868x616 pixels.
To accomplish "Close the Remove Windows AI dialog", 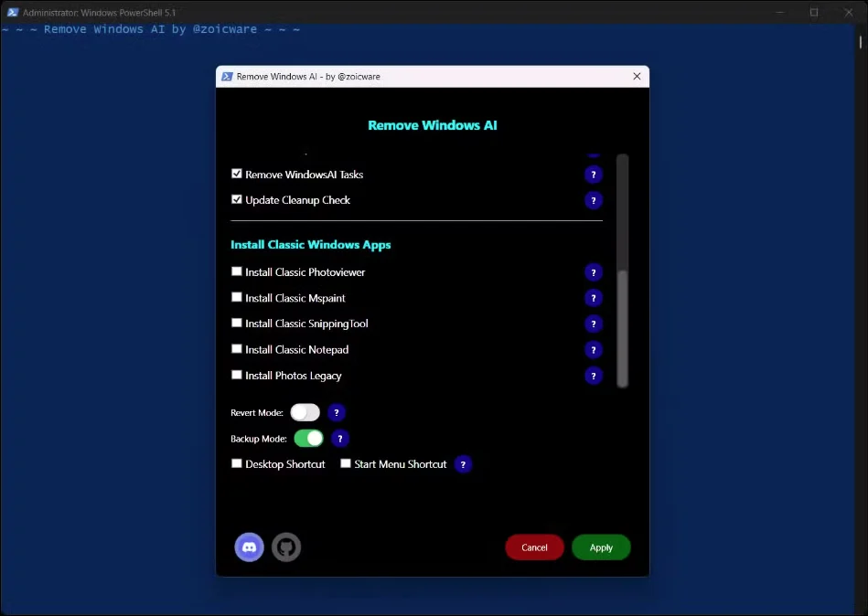I will click(638, 76).
